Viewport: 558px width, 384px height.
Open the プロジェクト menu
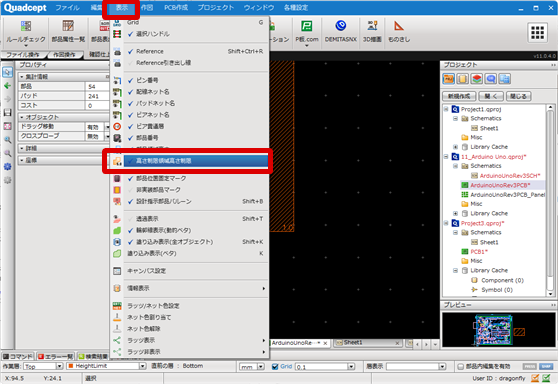216,7
